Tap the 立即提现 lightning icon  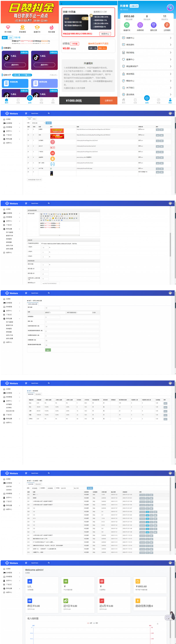click(x=167, y=25)
